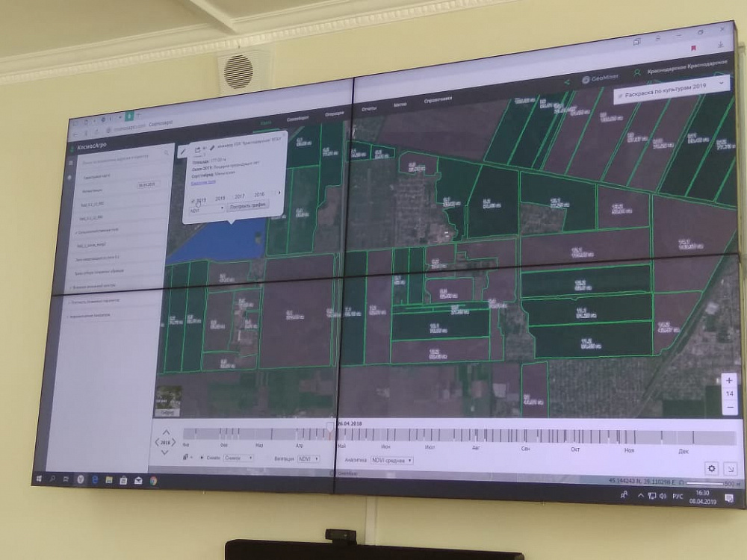Screen dimensions: 747x560
Task: Open the Аналитика NDVI среднее dropdown
Action: 391,461
